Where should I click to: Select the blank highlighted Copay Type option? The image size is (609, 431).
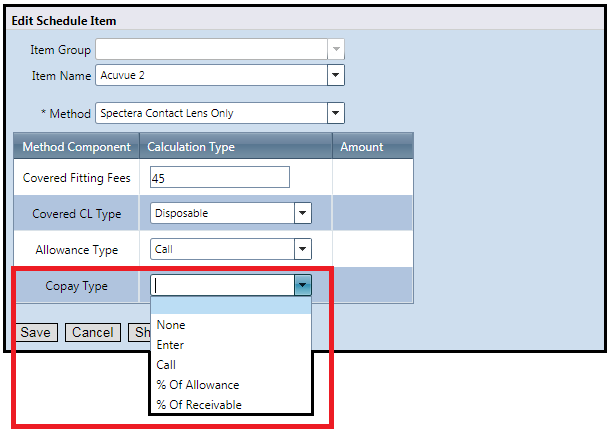pyautogui.click(x=230, y=306)
